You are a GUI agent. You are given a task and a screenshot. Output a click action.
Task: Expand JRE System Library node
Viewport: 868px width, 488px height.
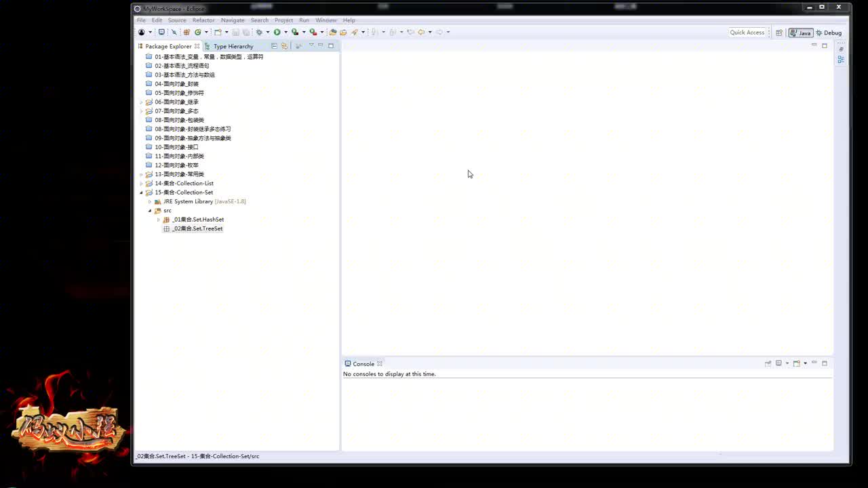point(150,201)
